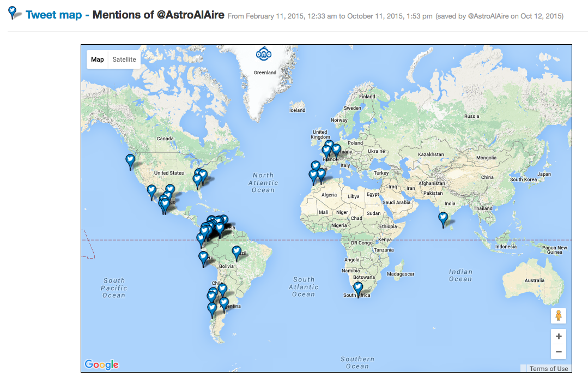Zoom out with the minus button
The width and height of the screenshot is (588, 383).
click(x=559, y=352)
